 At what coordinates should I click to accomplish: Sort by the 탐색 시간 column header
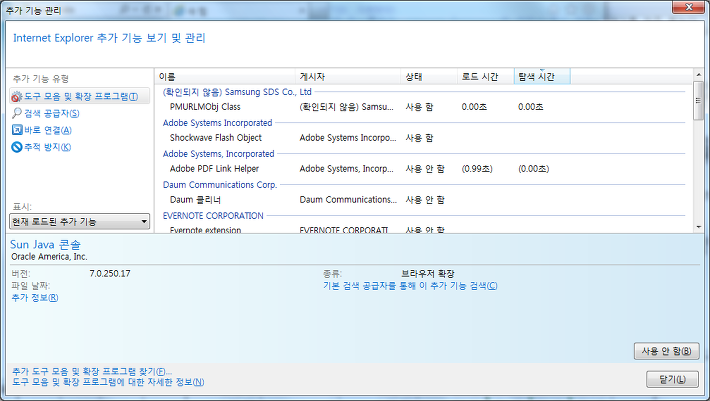[x=542, y=77]
